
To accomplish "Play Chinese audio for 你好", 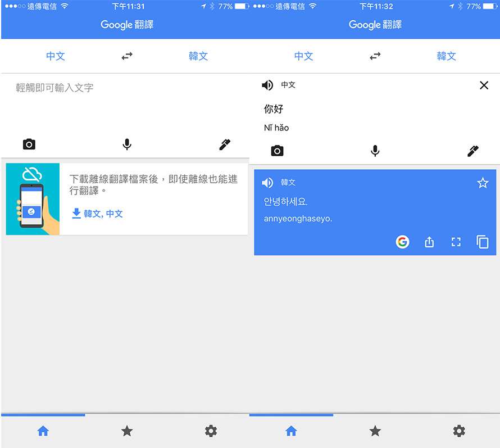I will (x=267, y=85).
